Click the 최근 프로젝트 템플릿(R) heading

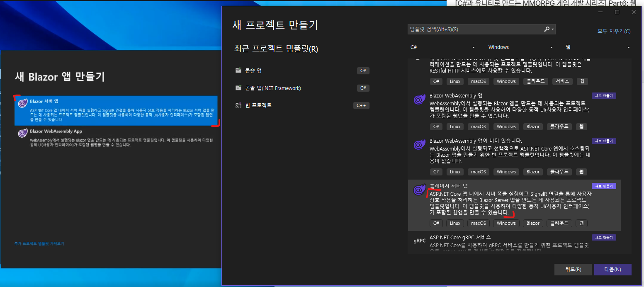pyautogui.click(x=276, y=49)
